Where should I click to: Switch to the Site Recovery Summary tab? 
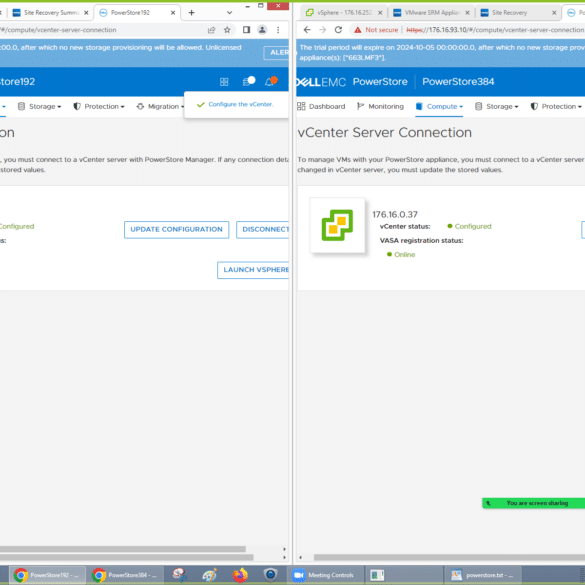click(x=50, y=13)
